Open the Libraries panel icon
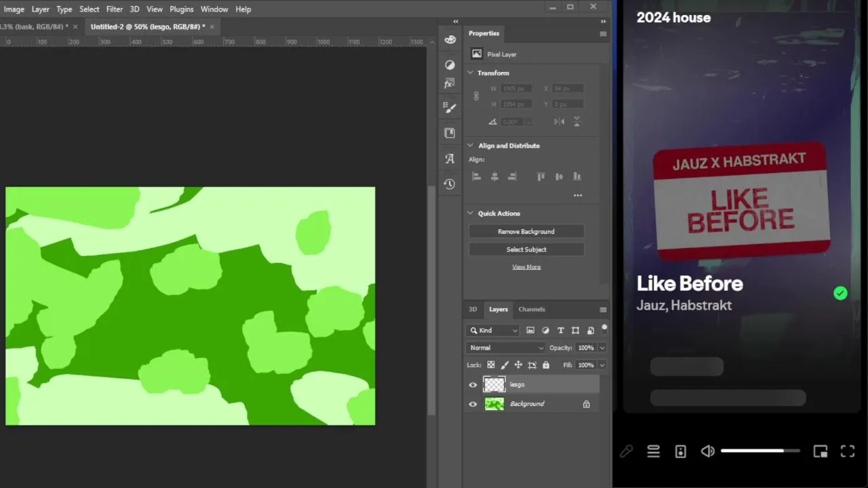Image resolution: width=868 pixels, height=488 pixels. 450,134
